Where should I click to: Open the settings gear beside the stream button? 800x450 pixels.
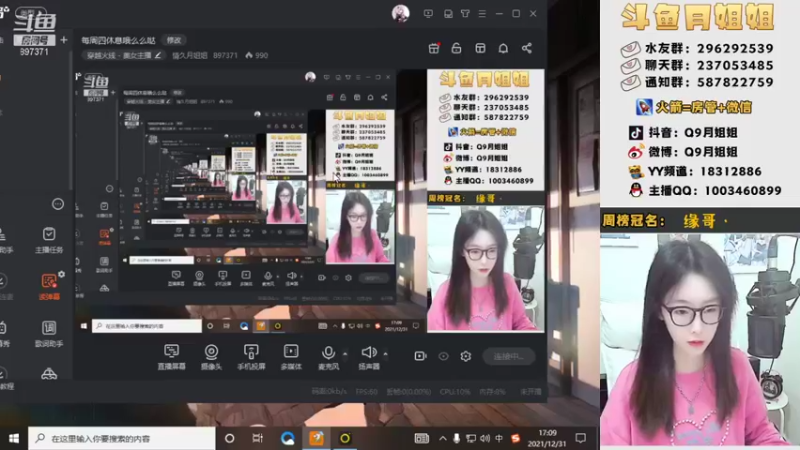click(466, 356)
